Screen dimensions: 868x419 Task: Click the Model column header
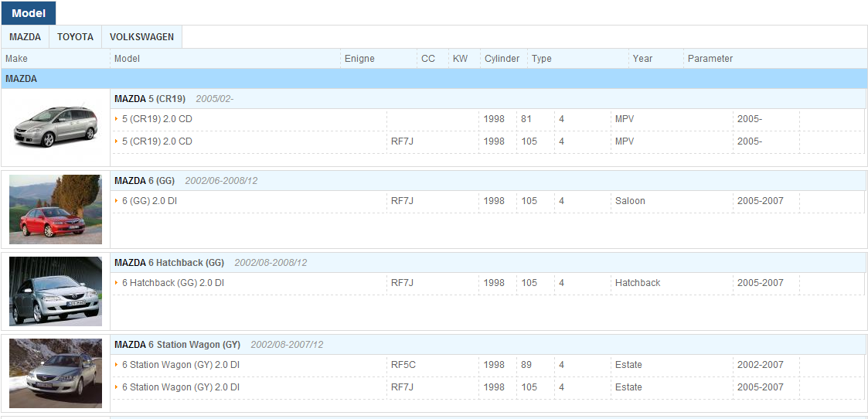click(225, 59)
